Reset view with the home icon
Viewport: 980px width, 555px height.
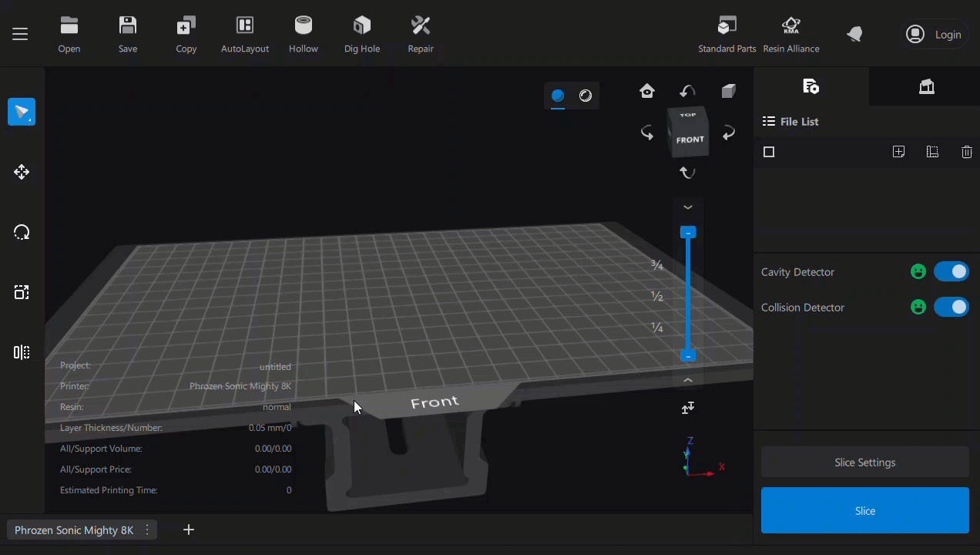(647, 92)
